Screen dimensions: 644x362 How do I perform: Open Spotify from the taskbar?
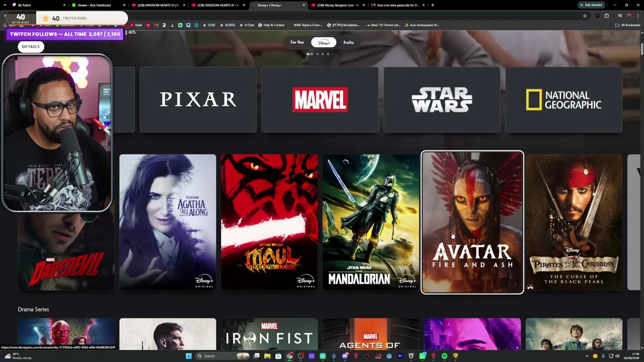444,356
